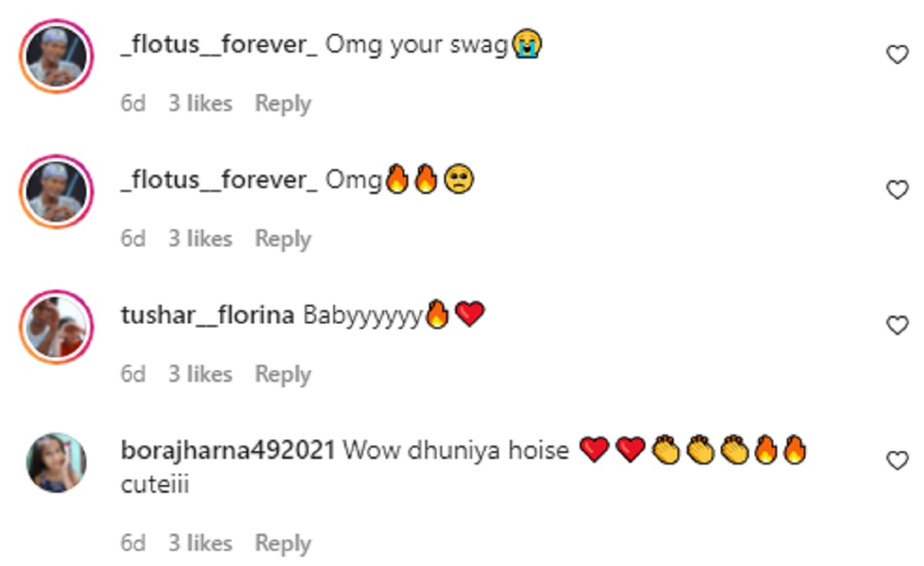Viewport: 924px width, 566px height.
Task: Reply to the "Omg your swag" comment
Action: click(x=283, y=103)
